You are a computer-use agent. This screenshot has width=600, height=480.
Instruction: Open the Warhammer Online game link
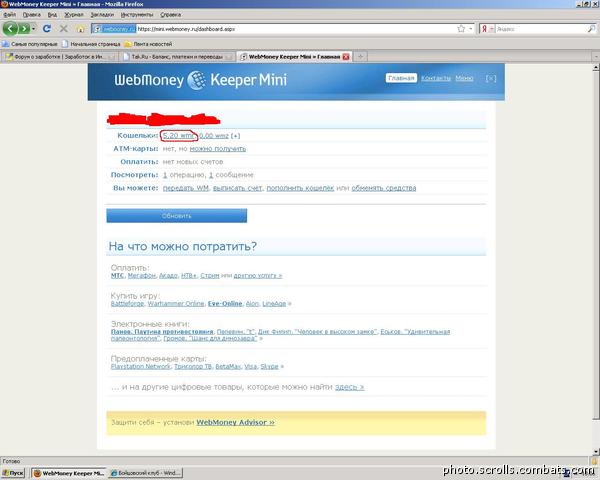[176, 304]
